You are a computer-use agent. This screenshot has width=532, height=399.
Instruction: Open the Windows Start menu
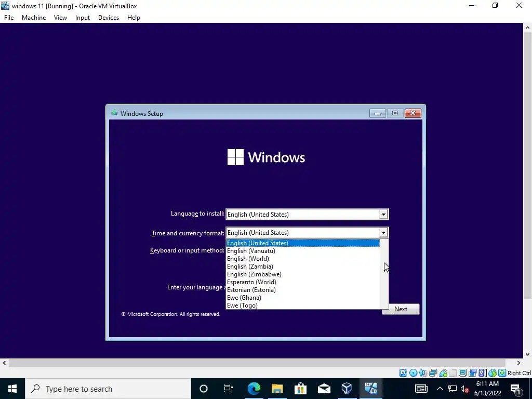[x=12, y=389]
